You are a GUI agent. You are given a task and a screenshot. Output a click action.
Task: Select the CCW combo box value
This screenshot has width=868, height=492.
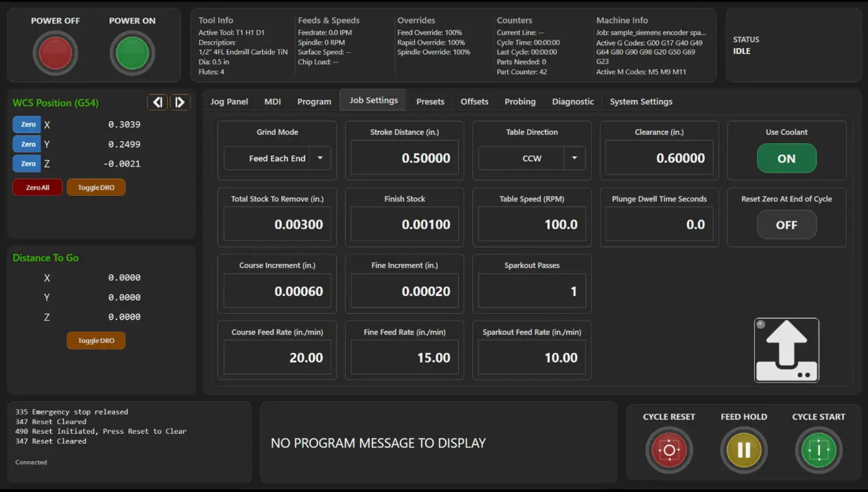[532, 158]
